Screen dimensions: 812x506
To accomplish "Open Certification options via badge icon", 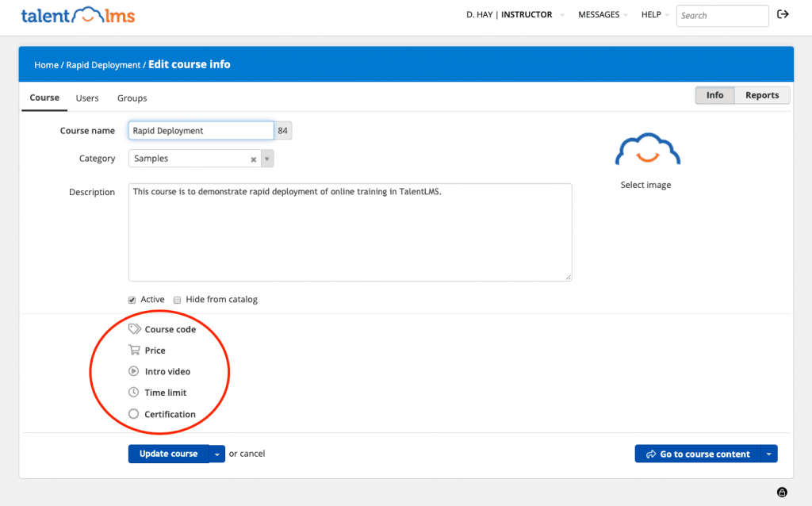I will pos(133,413).
